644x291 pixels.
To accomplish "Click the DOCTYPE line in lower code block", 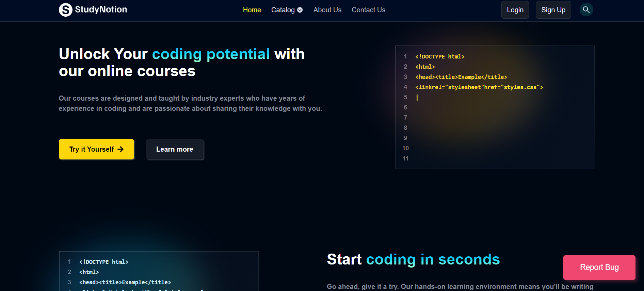I will 103,262.
